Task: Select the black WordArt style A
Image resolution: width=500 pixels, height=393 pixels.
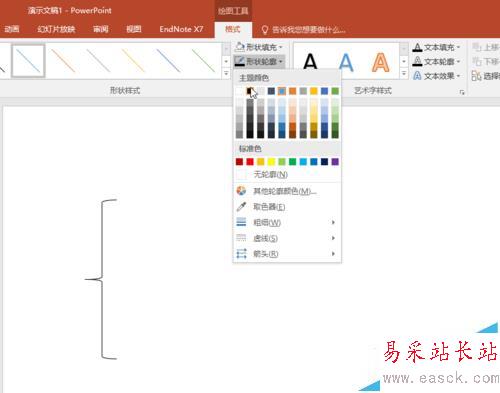Action: point(310,62)
